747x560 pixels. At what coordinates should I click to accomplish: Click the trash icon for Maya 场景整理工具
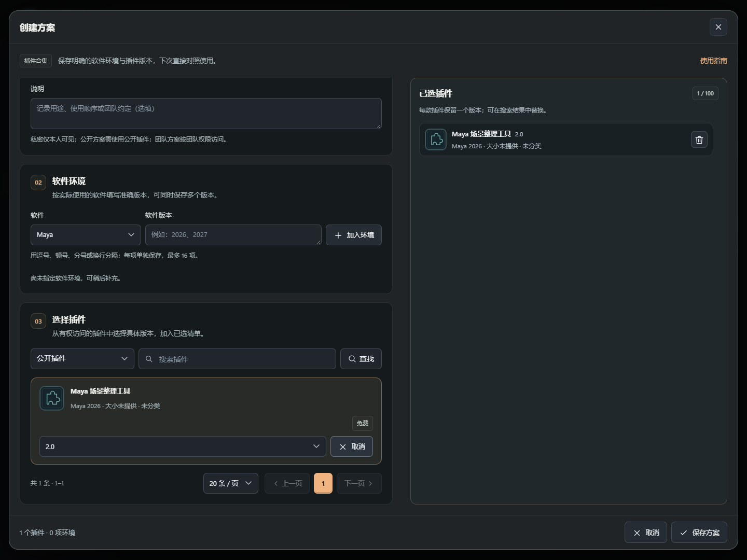point(699,139)
